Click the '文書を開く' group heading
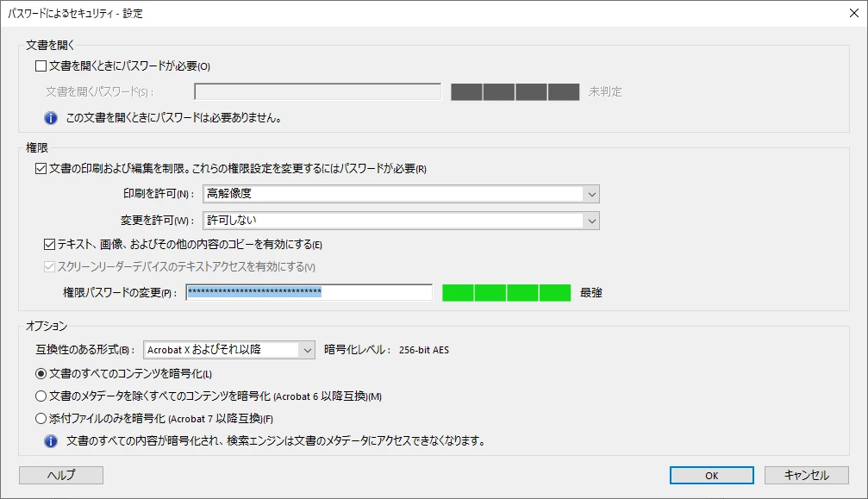The image size is (868, 499). point(50,46)
